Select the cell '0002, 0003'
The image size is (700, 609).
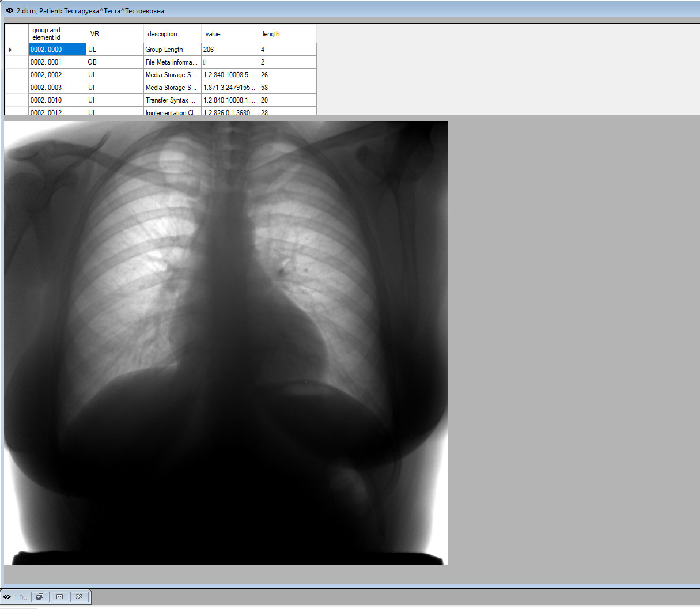[x=57, y=88]
